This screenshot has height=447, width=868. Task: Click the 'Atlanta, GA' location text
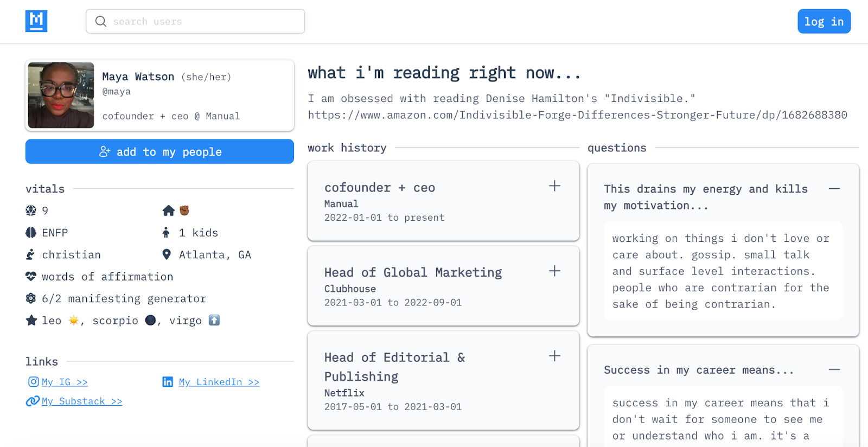coord(215,254)
